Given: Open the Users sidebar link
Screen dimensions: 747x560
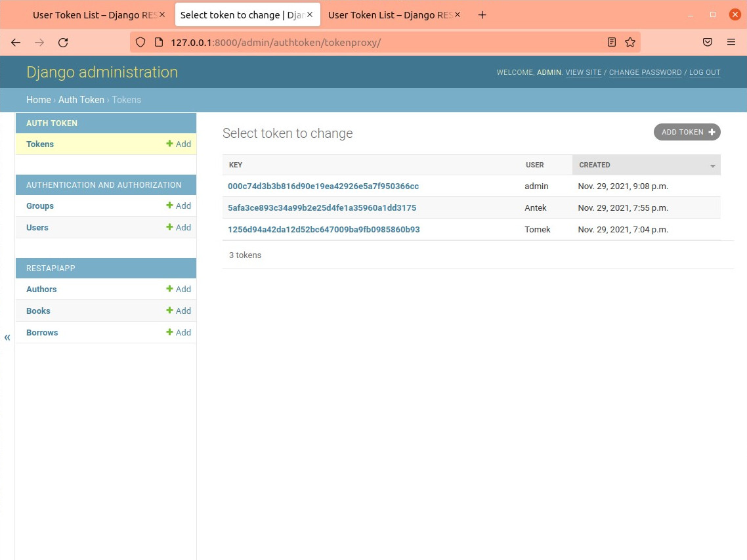Looking at the screenshot, I should click(x=37, y=227).
